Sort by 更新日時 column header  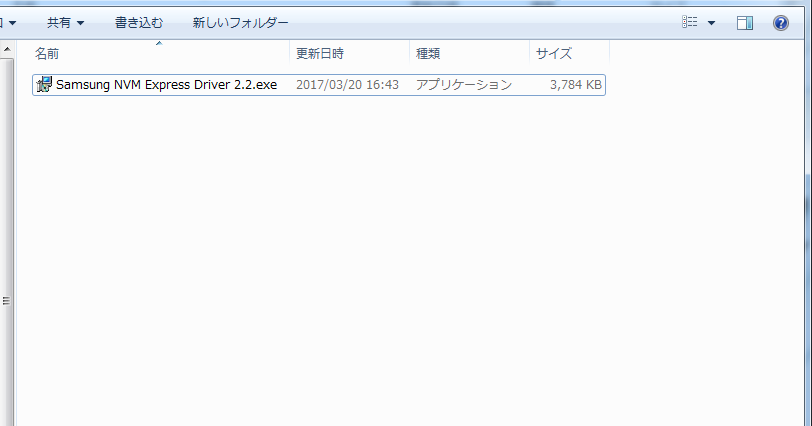pos(350,53)
